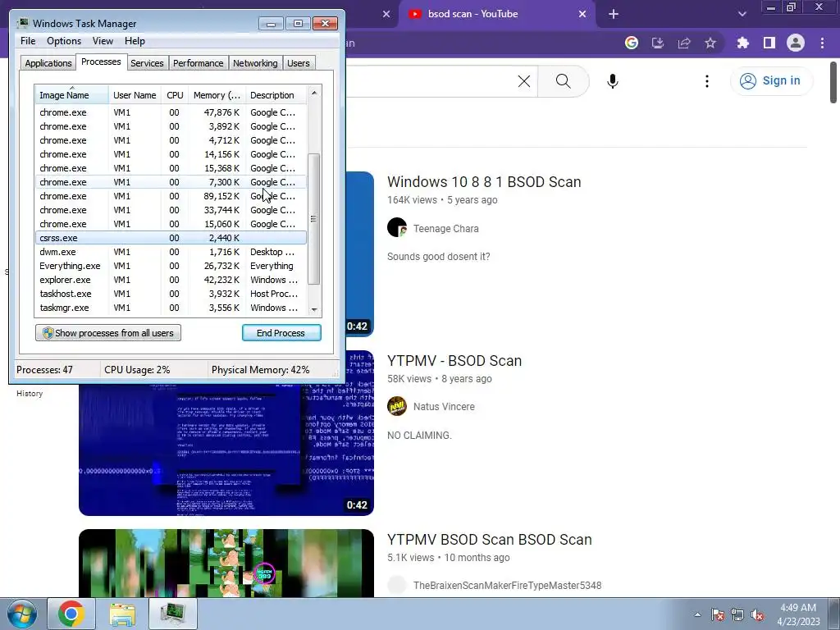The height and width of the screenshot is (630, 840).
Task: Click the YouTube search magnifier button
Action: (x=563, y=81)
